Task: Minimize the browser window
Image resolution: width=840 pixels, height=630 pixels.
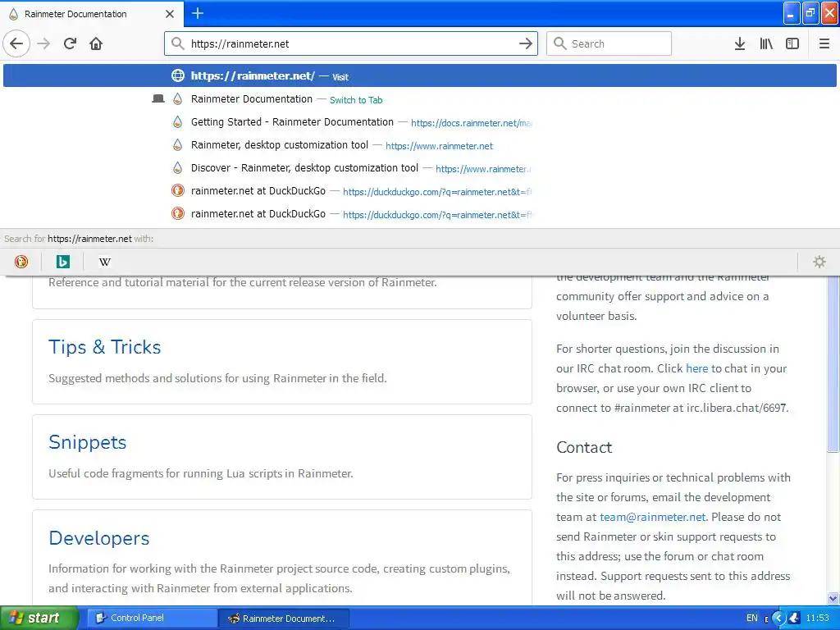Action: tap(792, 13)
